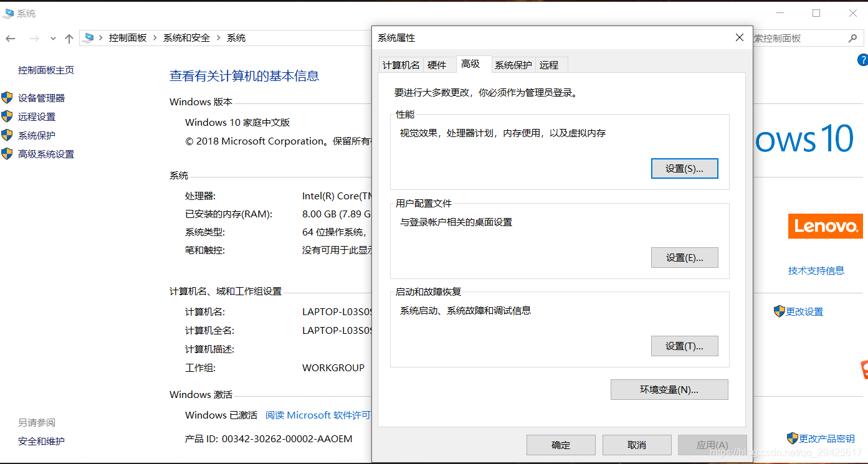The image size is (868, 464).
Task: Open performance 设置(S)... button
Action: [x=684, y=168]
